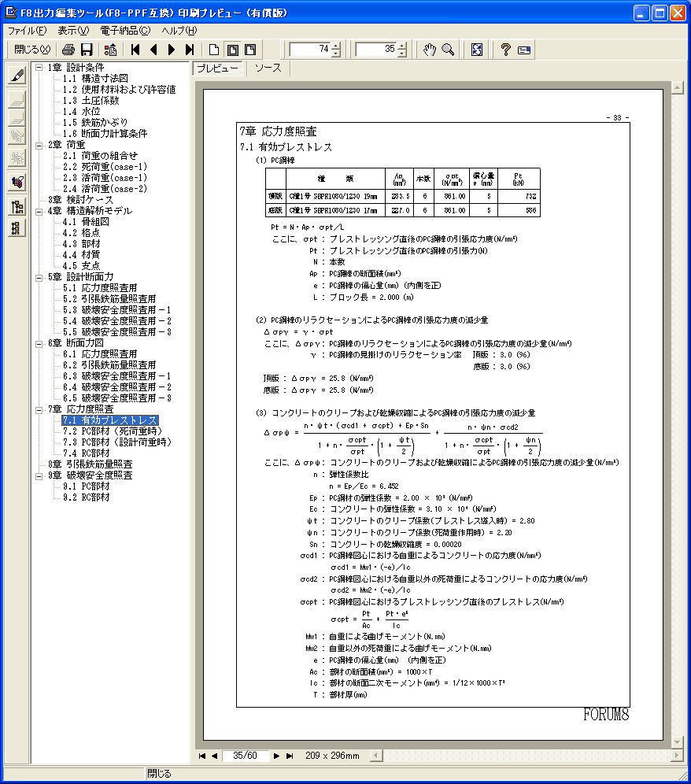Click bottom first-page navigation button
691x784 pixels.
(201, 756)
